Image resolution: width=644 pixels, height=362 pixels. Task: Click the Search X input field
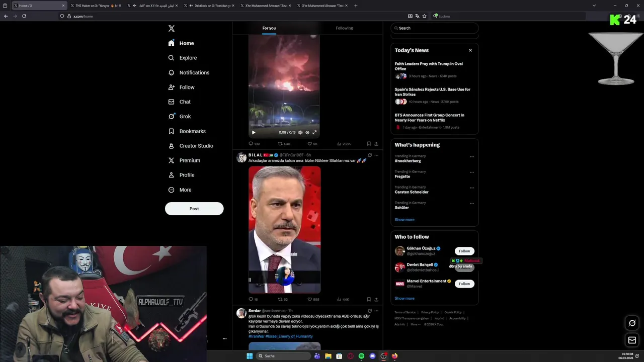tap(435, 28)
